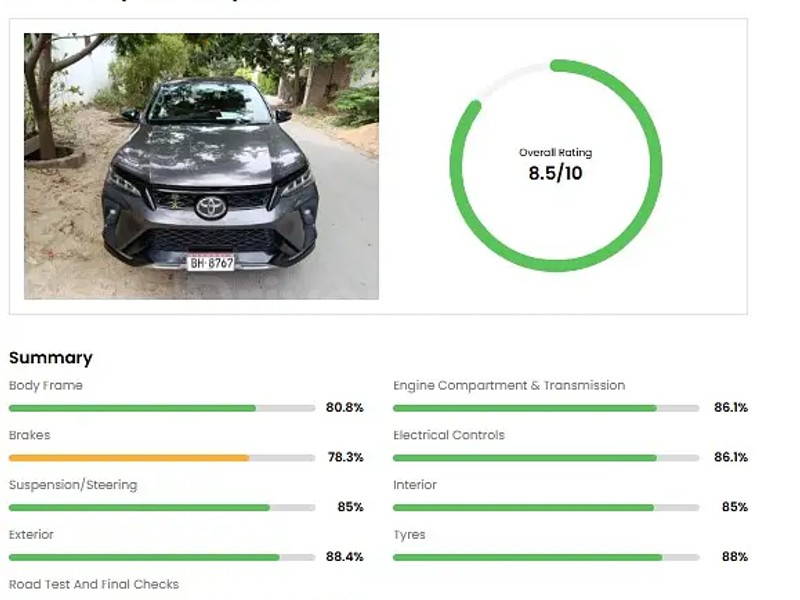Click the 8.5/10 overall rating score
This screenshot has height=600, width=800.
(x=555, y=173)
